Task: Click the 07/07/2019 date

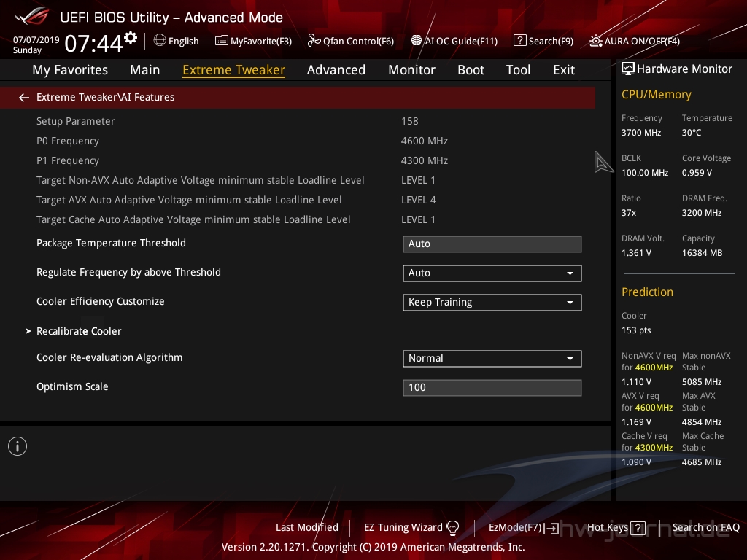Action: (x=36, y=40)
